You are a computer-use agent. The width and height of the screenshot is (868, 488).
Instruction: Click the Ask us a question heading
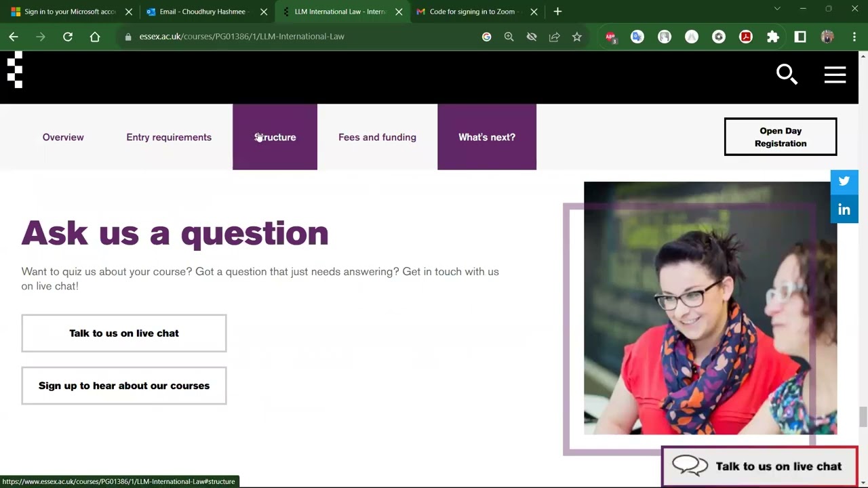click(175, 232)
